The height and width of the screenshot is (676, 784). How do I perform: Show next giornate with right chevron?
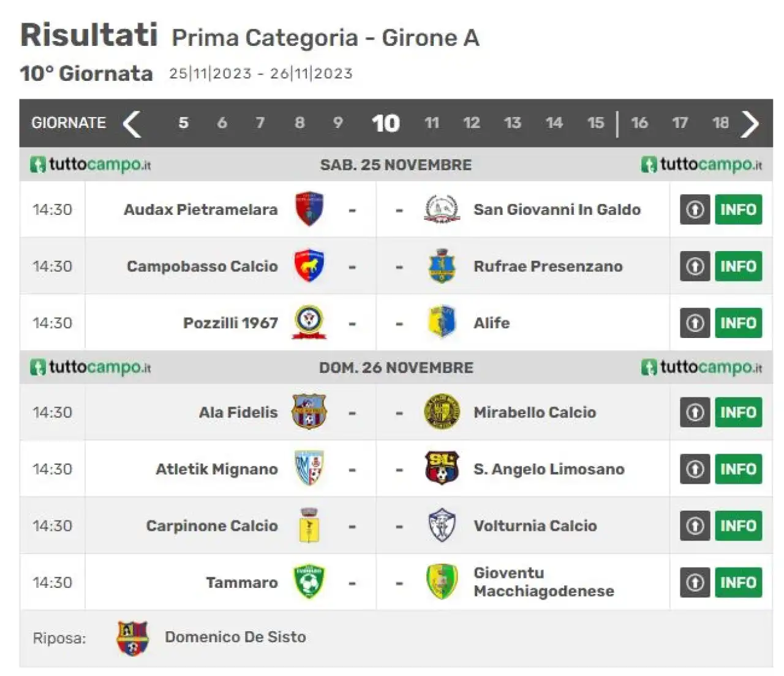[750, 124]
